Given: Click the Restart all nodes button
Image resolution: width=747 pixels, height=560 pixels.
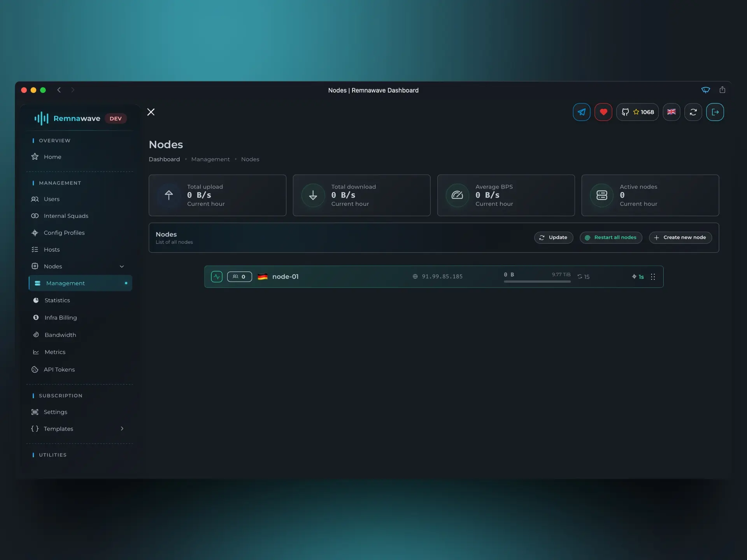Looking at the screenshot, I should (610, 237).
